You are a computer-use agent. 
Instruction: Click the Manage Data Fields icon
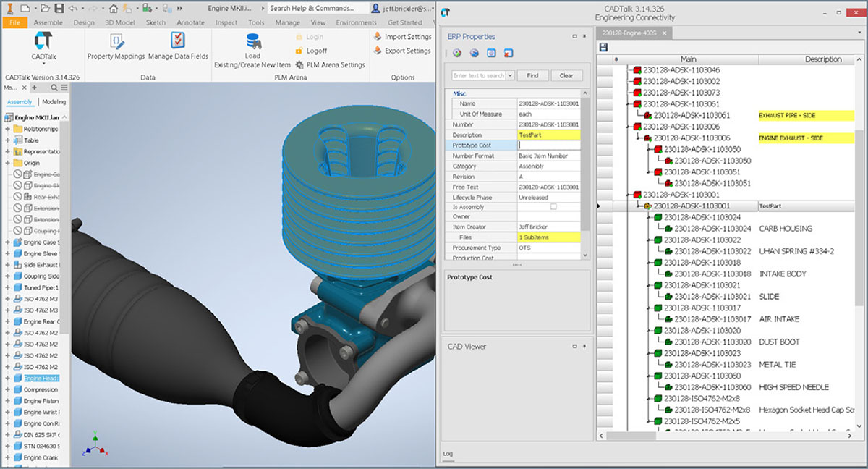pos(178,41)
